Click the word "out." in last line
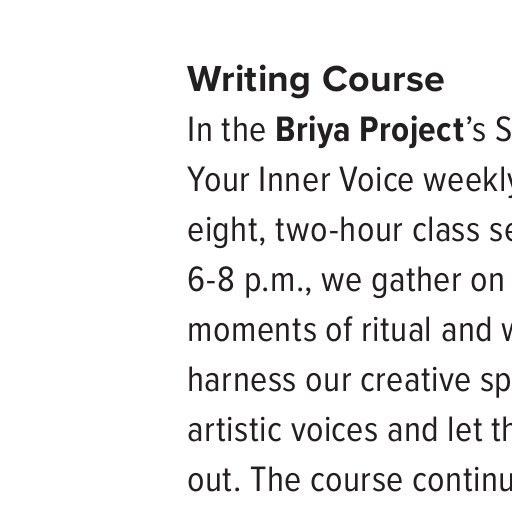 click(x=214, y=480)
